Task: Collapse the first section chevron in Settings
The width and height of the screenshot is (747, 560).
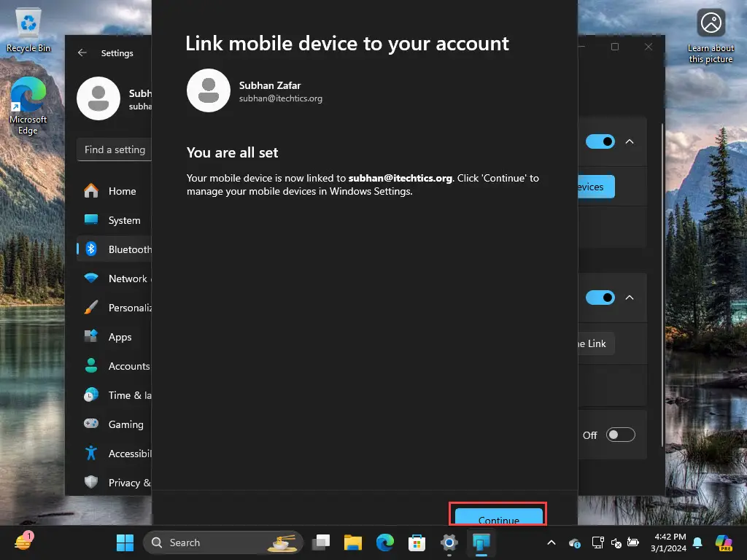Action: point(630,141)
